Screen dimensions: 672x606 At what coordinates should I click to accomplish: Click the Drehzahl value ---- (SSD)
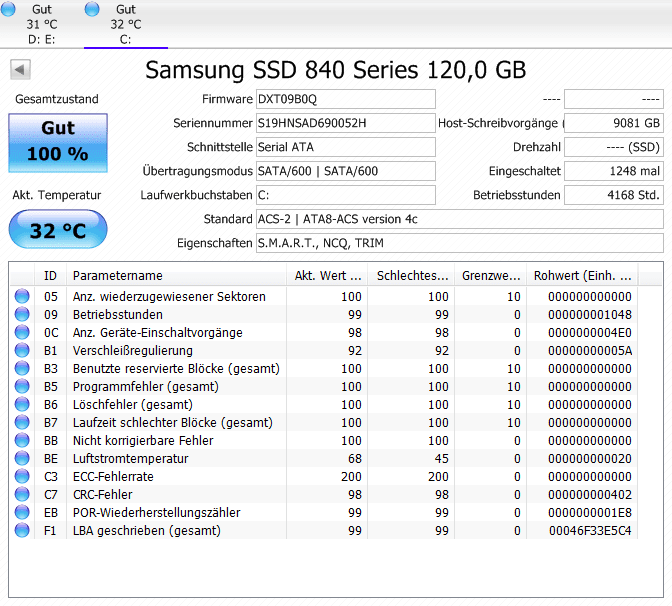pos(614,147)
